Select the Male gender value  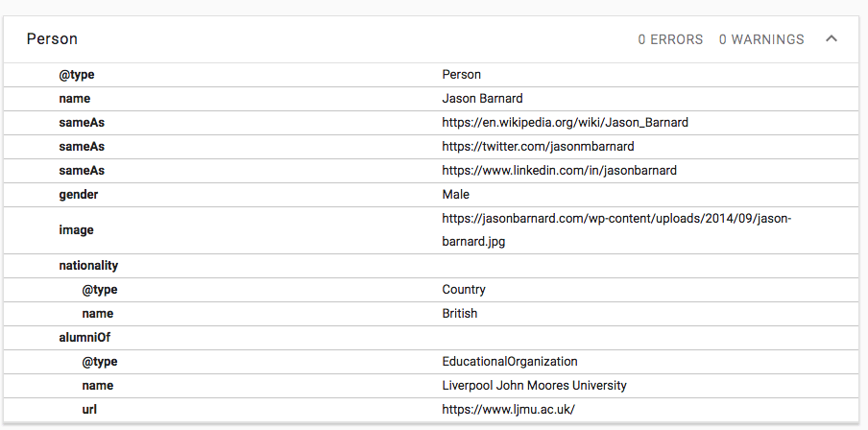point(455,195)
